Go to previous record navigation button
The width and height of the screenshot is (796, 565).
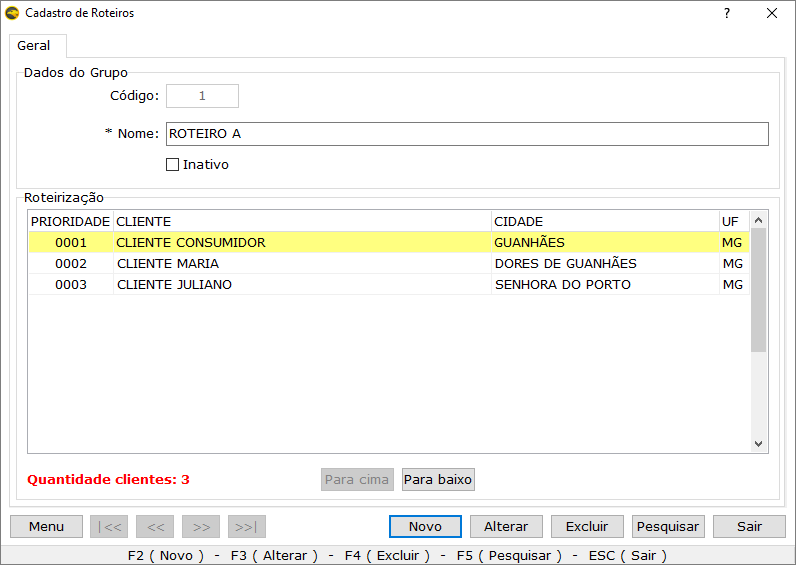(155, 527)
